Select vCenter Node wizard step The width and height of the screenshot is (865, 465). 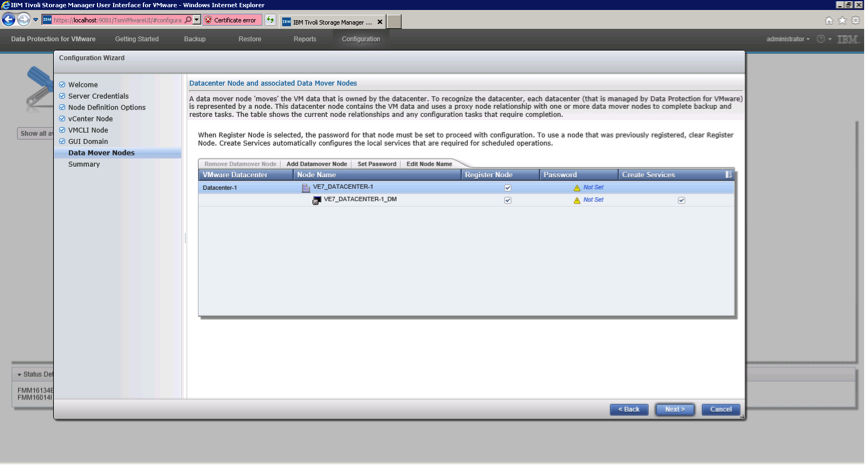click(x=90, y=119)
